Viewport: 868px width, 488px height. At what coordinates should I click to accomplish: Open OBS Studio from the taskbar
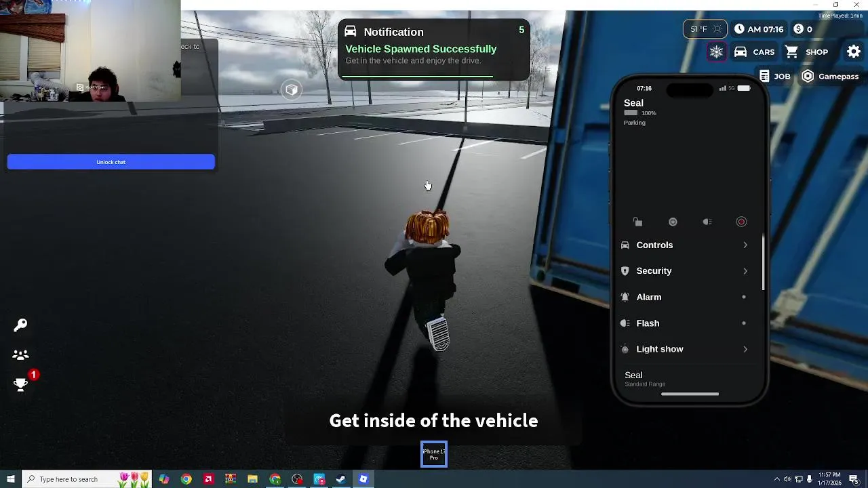point(297,479)
